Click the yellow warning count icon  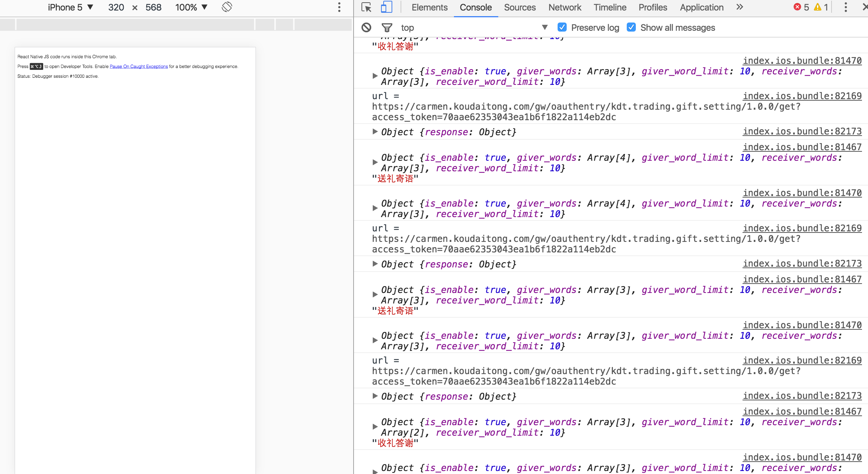818,7
